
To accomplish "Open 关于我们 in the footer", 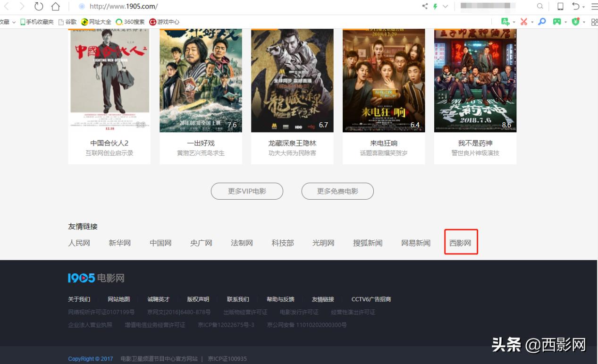I will [79, 299].
